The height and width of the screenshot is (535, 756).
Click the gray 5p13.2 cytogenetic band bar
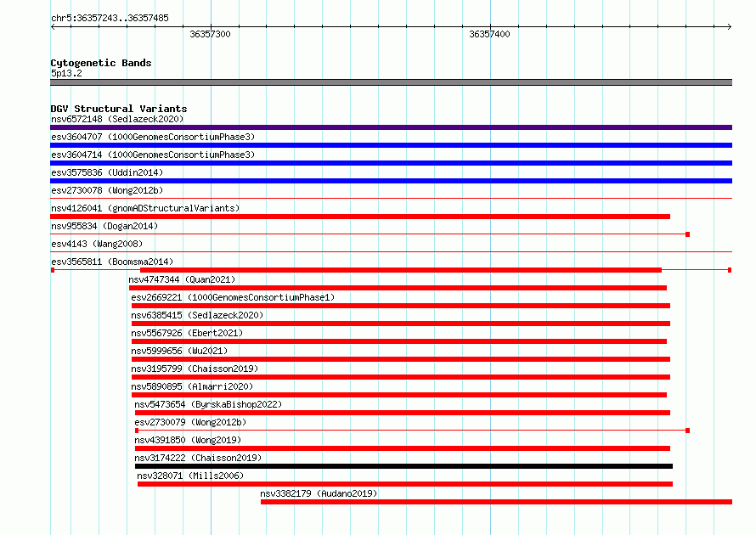(x=391, y=82)
